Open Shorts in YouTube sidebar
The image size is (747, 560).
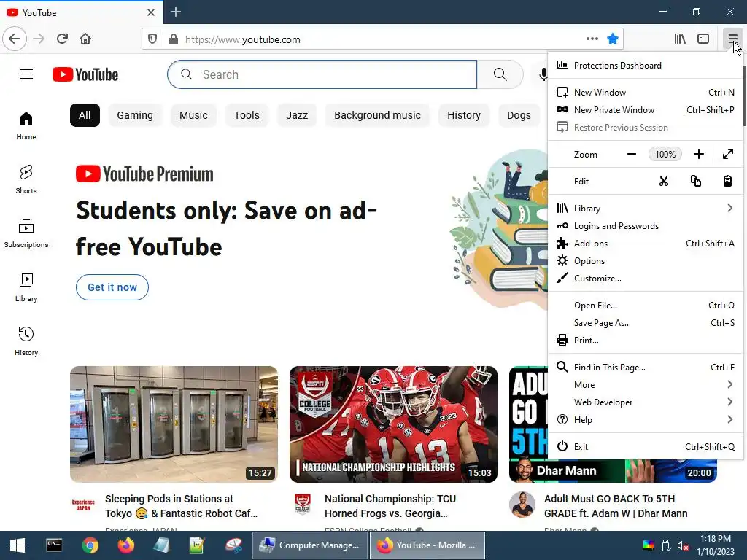click(x=26, y=179)
